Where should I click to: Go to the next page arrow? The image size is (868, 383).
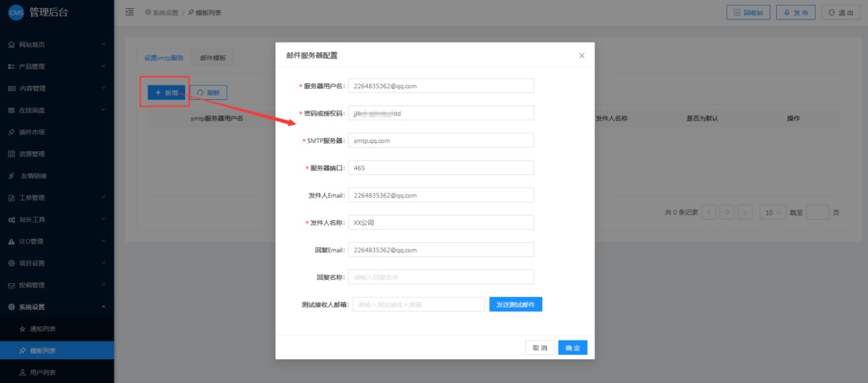(x=746, y=212)
